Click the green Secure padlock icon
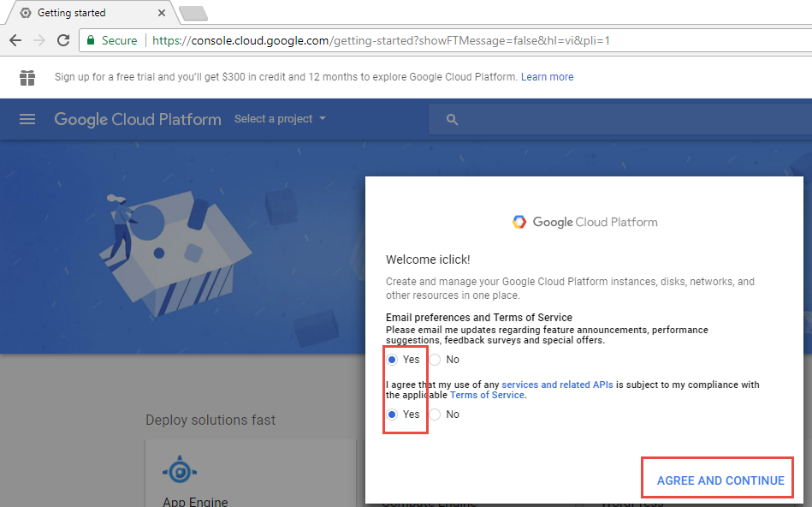 pyautogui.click(x=91, y=40)
